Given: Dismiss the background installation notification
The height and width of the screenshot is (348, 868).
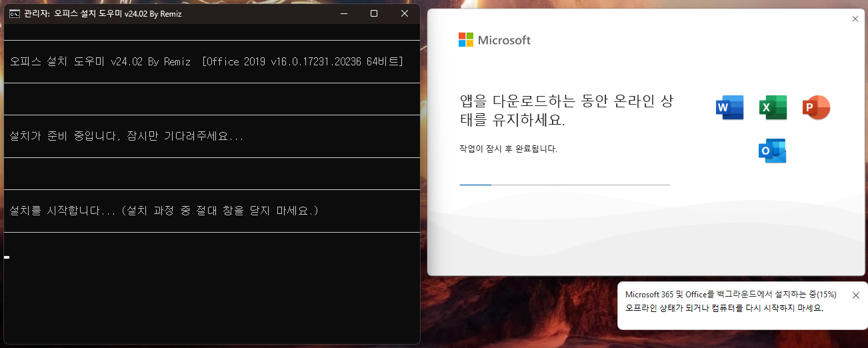Looking at the screenshot, I should point(856,295).
